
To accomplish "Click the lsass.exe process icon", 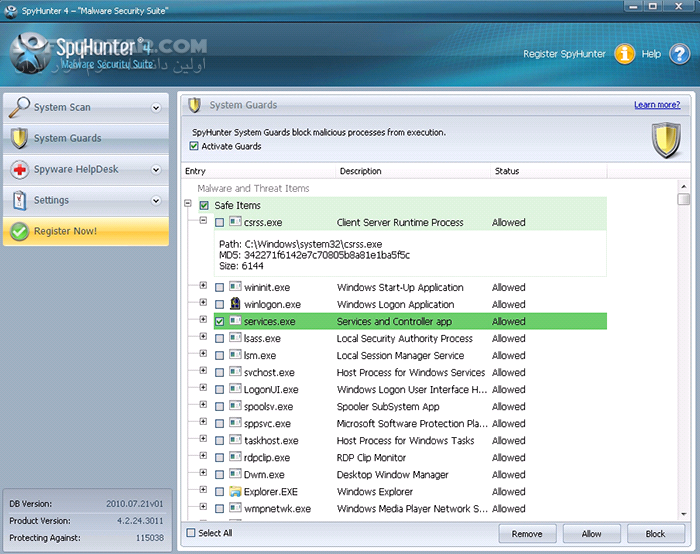I will point(235,337).
